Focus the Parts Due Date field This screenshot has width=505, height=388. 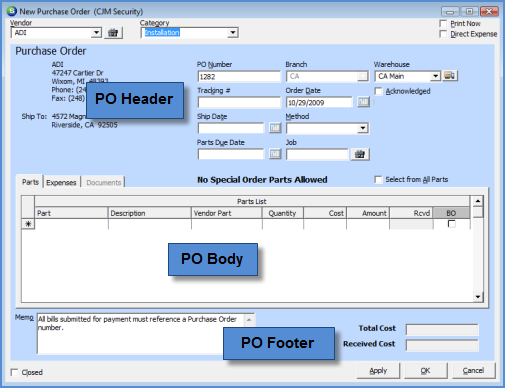(x=231, y=154)
